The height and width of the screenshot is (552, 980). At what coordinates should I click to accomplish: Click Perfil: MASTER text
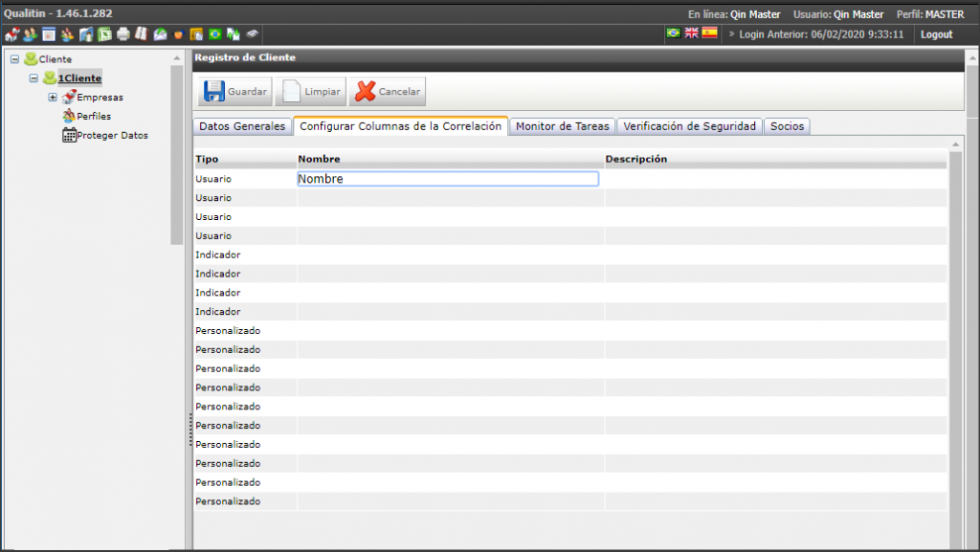click(x=930, y=14)
